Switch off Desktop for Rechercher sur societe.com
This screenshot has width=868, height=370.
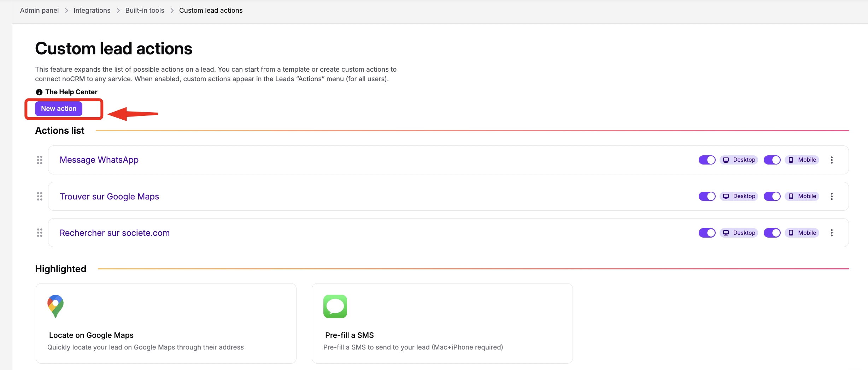pyautogui.click(x=707, y=233)
